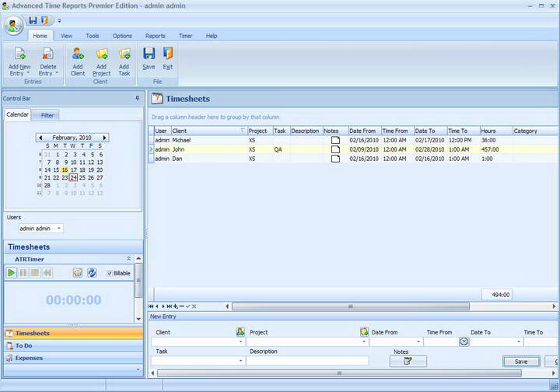Click the timer refresh icon
Screen dimensions: 560x392
92,273
